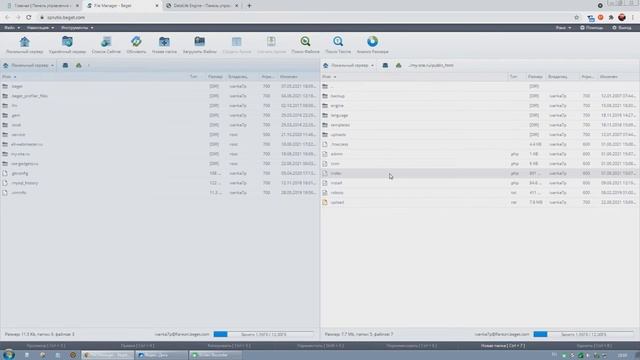The image size is (640, 360).
Task: Select the cron php file row
Action: pos(480,164)
